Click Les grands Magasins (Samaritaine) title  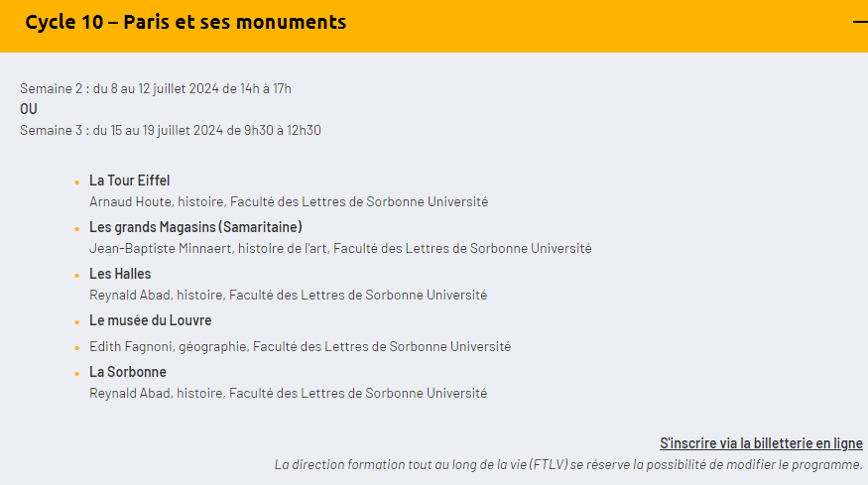(x=196, y=227)
